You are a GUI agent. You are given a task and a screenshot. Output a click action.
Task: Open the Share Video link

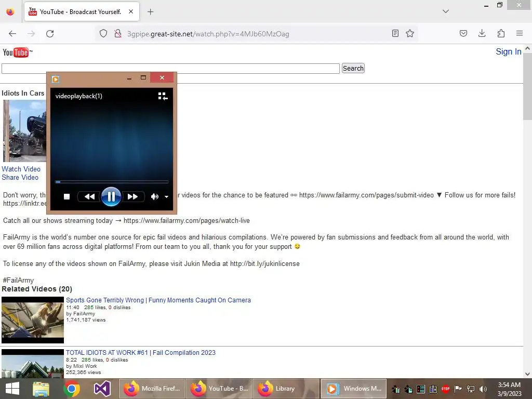(20, 178)
